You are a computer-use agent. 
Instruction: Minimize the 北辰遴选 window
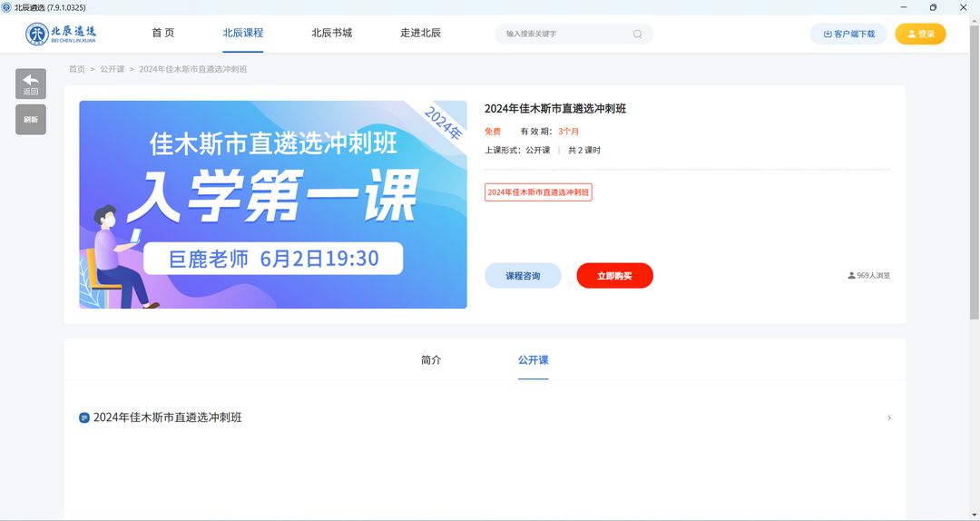point(904,7)
